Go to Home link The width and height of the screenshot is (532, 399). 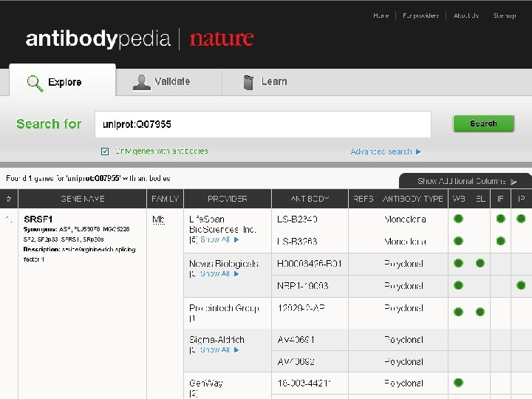click(381, 16)
